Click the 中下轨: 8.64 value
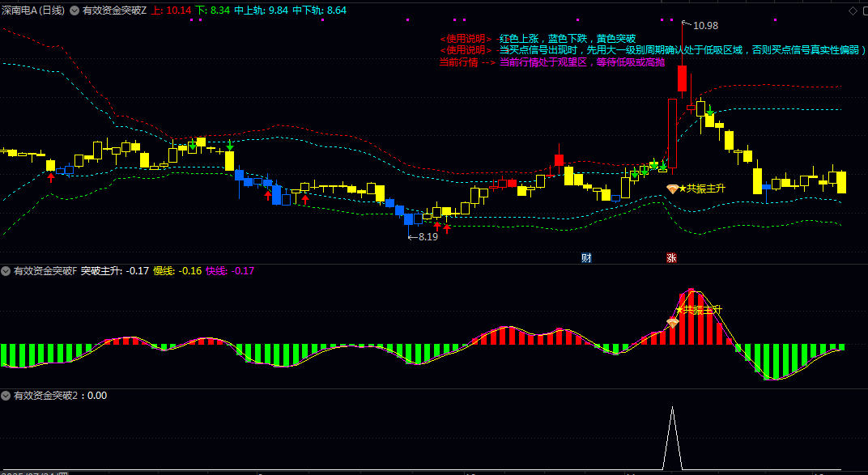The image size is (868, 475). point(319,11)
